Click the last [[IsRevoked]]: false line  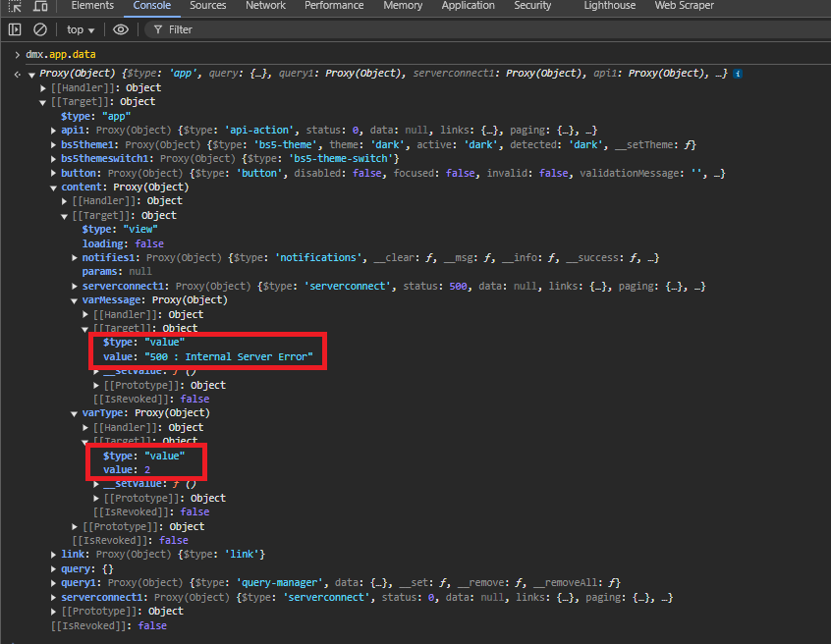tap(109, 625)
